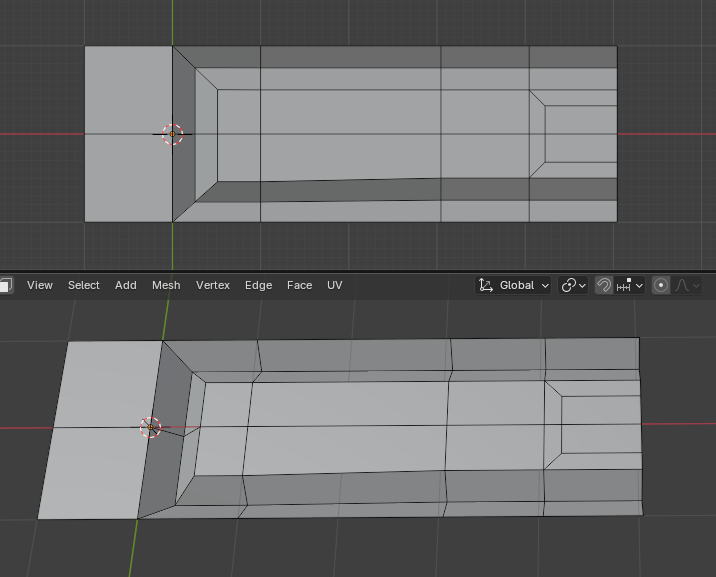
Task: Click the face select mode icon
Action: click(x=5, y=285)
